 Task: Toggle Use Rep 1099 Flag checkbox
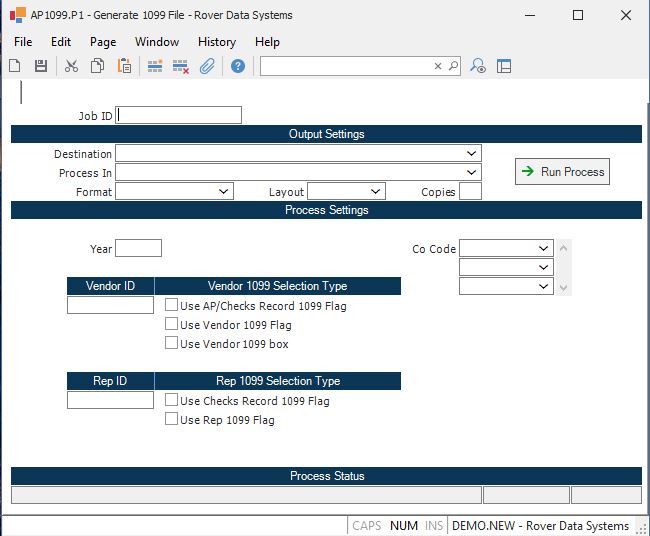coord(172,420)
